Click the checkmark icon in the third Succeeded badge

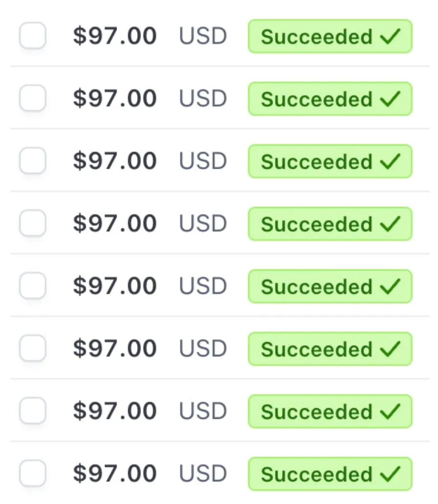point(391,161)
